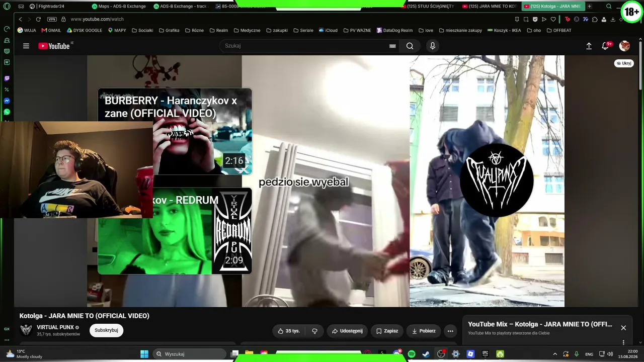Expand the Realm bookmarks folder

point(219,30)
